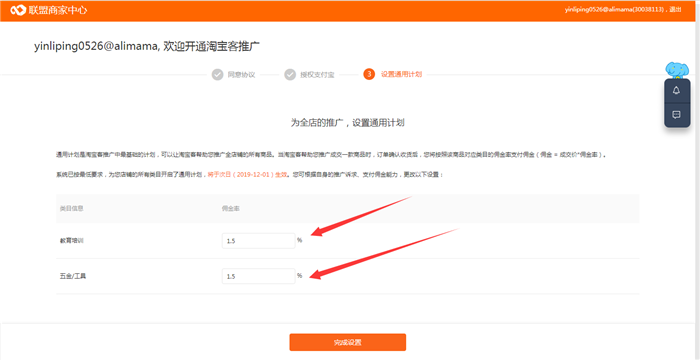The width and height of the screenshot is (700, 360).
Task: Click the 联盟商家中心 title text
Action: [58, 10]
